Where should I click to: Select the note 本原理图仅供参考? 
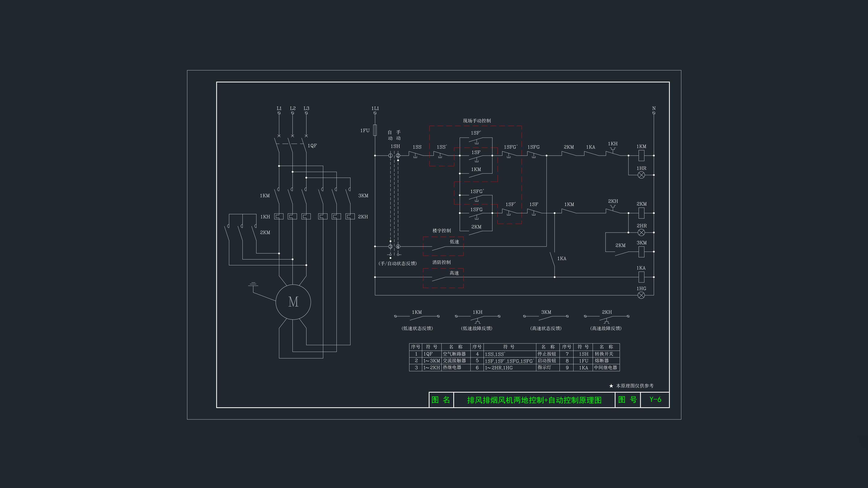pyautogui.click(x=635, y=386)
